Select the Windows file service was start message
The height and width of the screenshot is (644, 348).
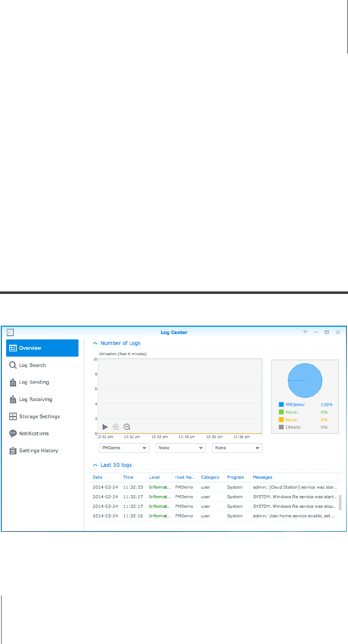click(x=295, y=497)
